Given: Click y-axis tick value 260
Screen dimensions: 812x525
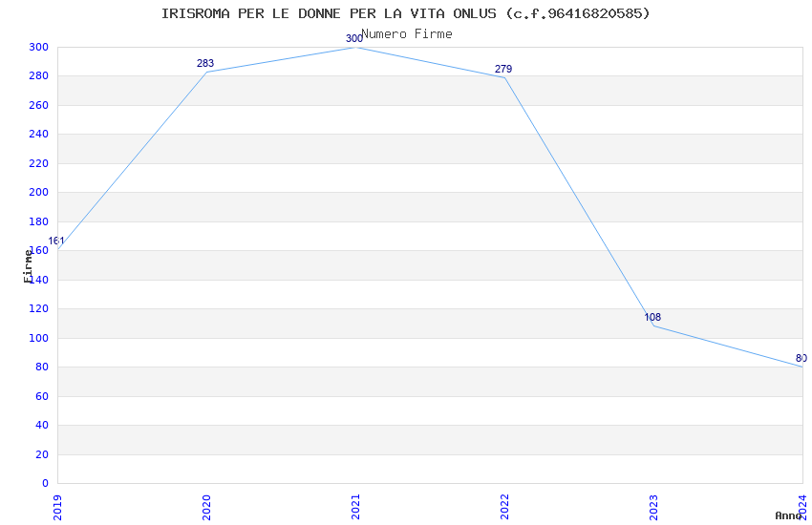Looking at the screenshot, I should point(39,105).
